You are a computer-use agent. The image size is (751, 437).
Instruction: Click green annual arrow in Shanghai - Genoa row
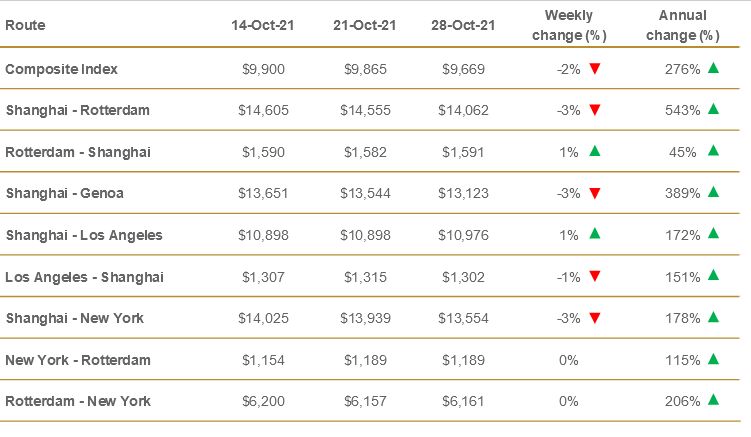pos(713,192)
